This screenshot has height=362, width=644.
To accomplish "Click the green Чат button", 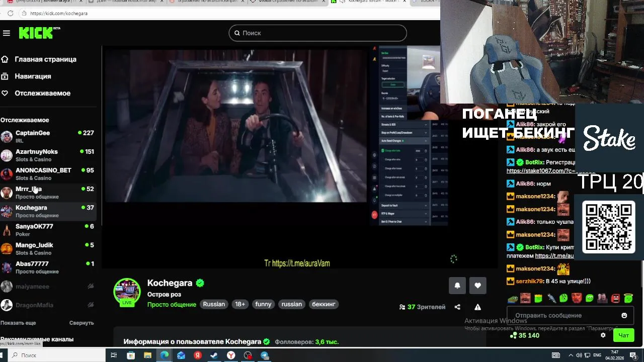I will pyautogui.click(x=624, y=335).
